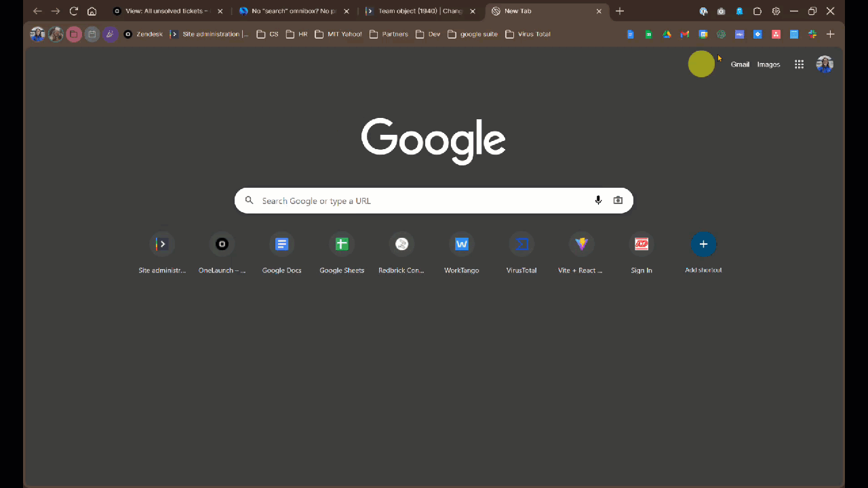Open green Google Sheets icon in bookmarks bar
Screen dimensions: 868x488
pyautogui.click(x=648, y=34)
